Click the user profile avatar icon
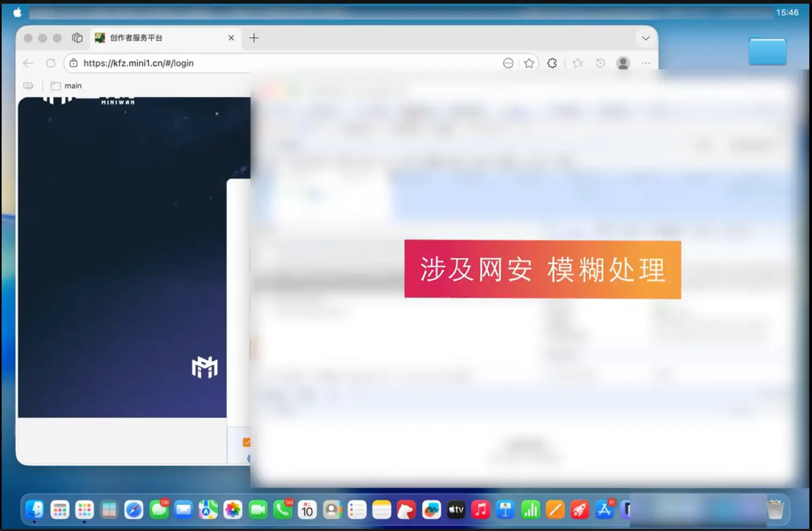This screenshot has width=812, height=531. (623, 63)
